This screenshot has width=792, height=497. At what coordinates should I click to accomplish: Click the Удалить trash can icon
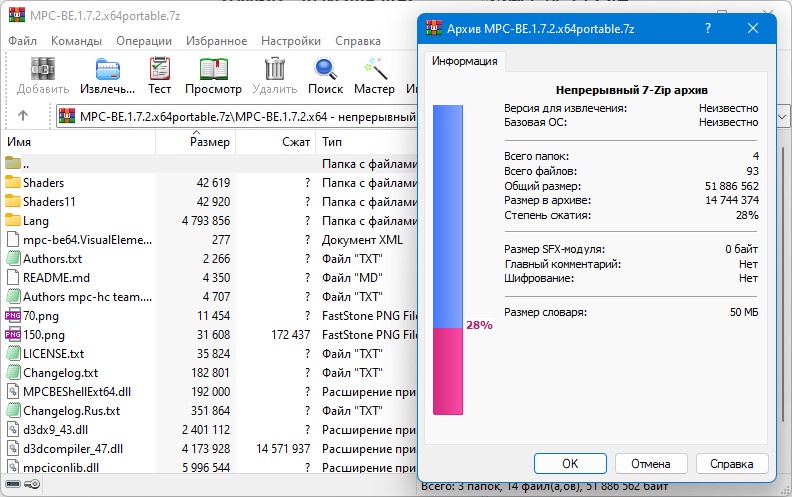pyautogui.click(x=275, y=68)
